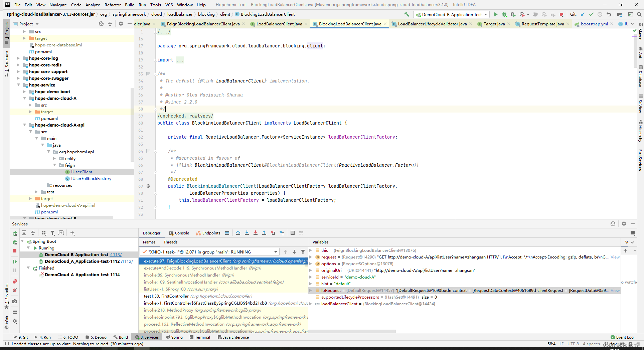Add service with plus icon
Viewport: 644px width, 350px height.
(72, 233)
